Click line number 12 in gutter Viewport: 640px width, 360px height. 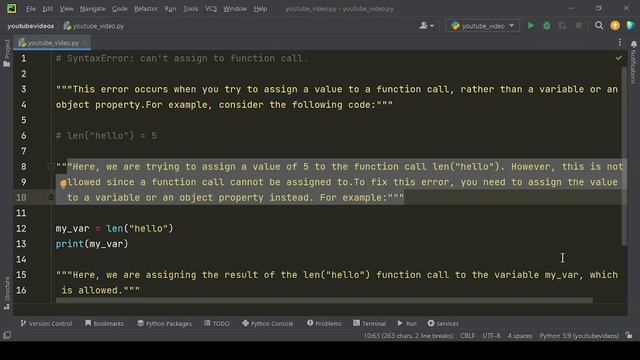[21, 229]
